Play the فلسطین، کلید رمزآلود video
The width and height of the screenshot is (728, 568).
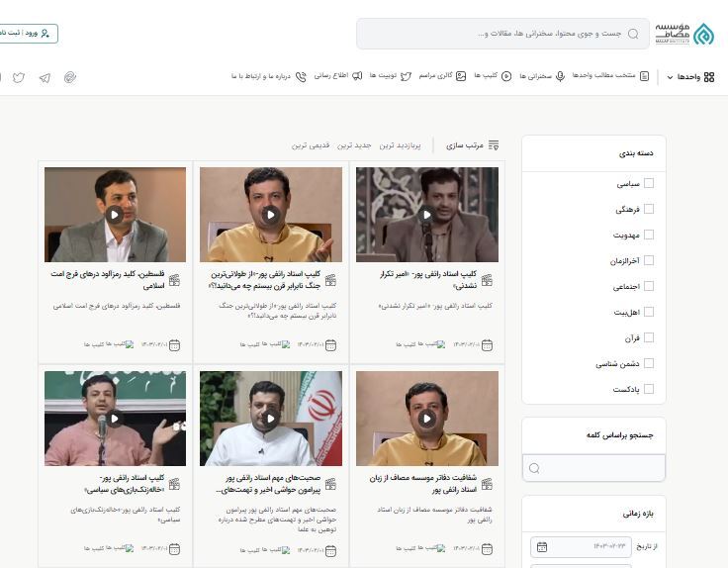(x=114, y=215)
